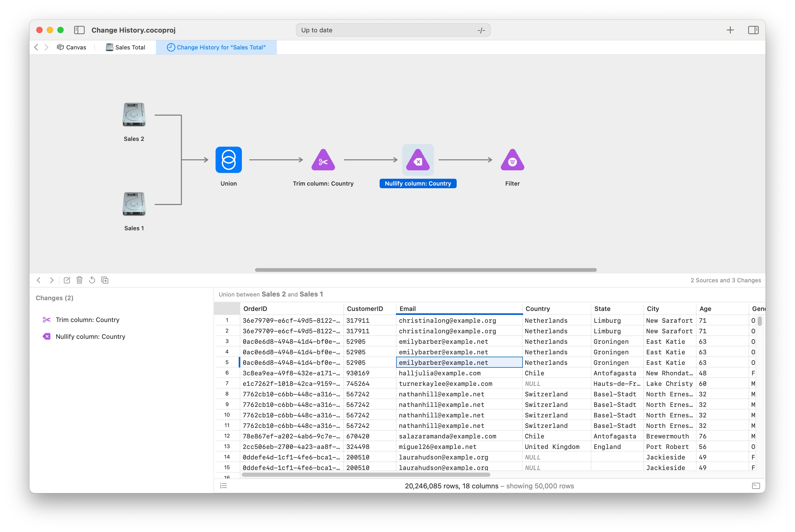Delete change using trash icon
Image resolution: width=795 pixels, height=532 pixels.
point(79,280)
